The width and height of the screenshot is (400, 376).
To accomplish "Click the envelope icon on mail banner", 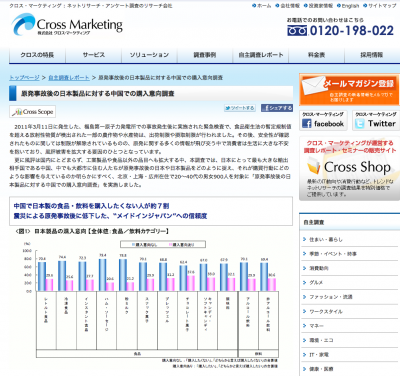I will coord(314,85).
